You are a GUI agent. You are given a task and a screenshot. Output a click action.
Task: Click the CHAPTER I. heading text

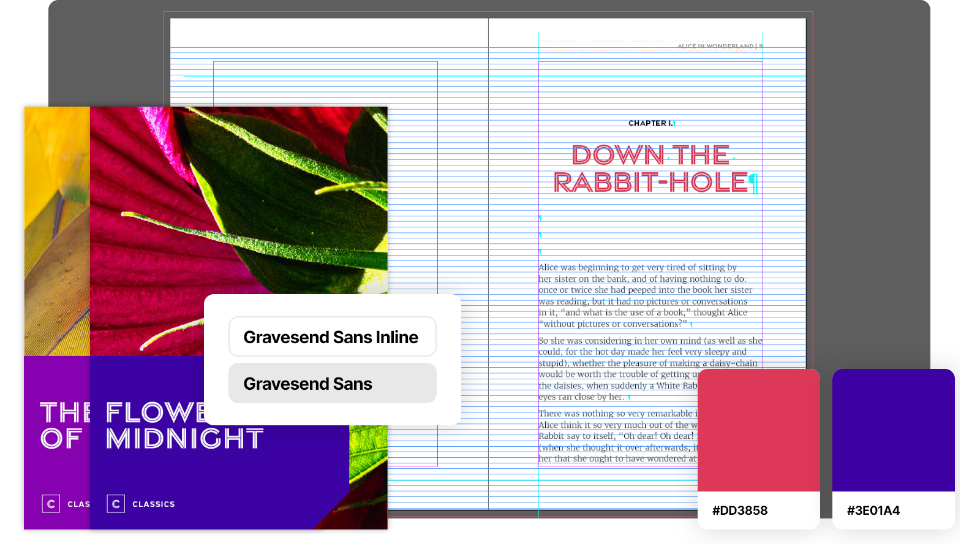[x=650, y=123]
